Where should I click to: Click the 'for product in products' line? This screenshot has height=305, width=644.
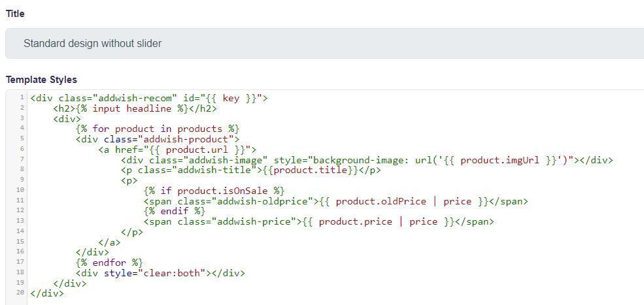[x=158, y=129]
